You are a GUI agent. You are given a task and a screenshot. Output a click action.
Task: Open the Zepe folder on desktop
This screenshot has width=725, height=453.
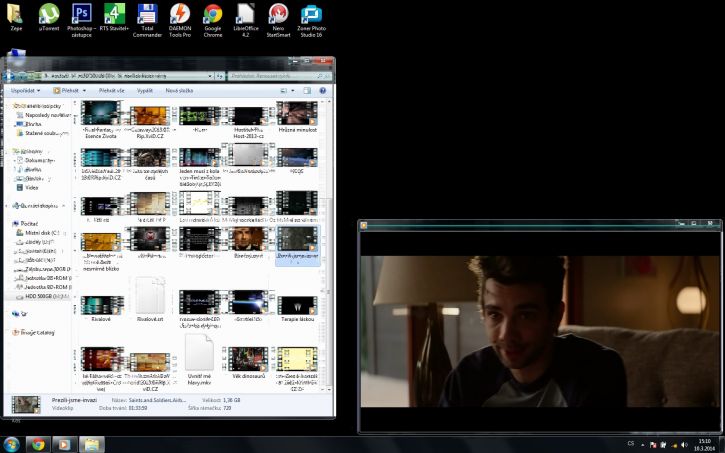click(x=16, y=18)
